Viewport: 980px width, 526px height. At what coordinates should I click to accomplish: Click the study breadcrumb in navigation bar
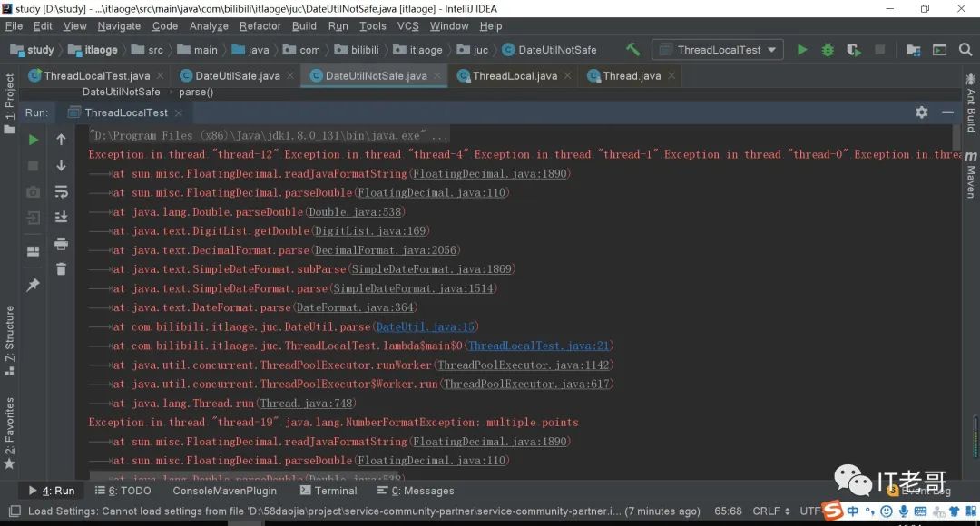pyautogui.click(x=33, y=50)
